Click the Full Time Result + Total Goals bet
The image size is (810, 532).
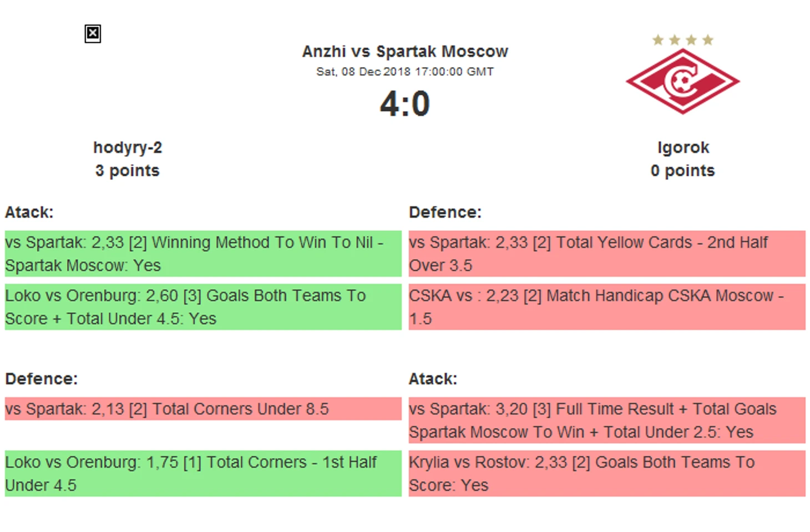[607, 420]
